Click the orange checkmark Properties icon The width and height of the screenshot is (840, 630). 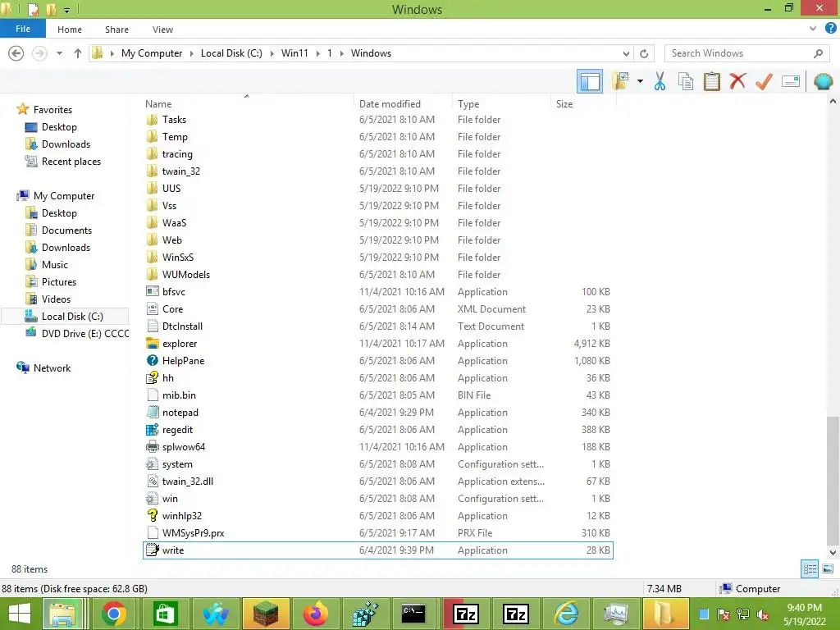[764, 81]
